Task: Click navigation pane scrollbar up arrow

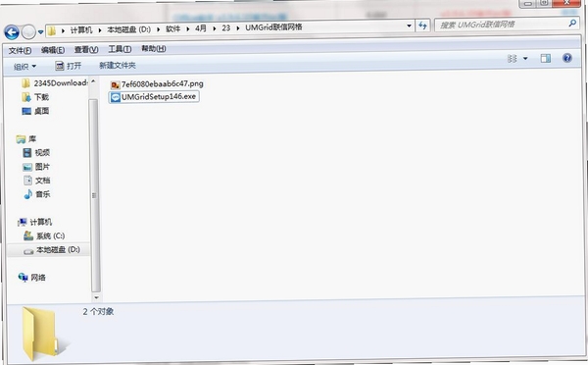Action: pos(93,81)
